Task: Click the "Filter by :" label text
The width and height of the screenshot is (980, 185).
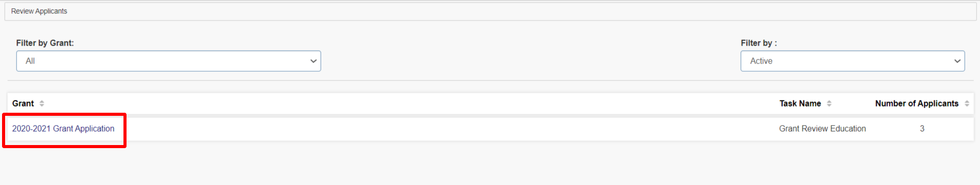Action: pos(759,43)
